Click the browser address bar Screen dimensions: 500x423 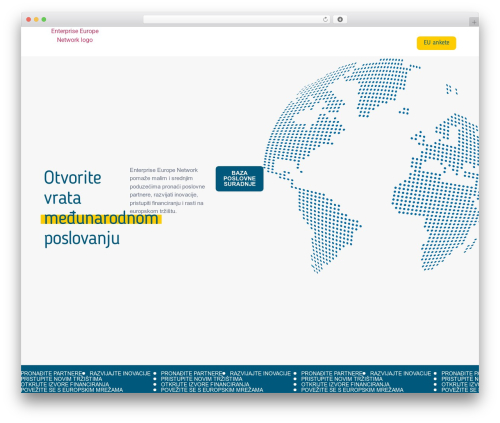[x=236, y=19]
